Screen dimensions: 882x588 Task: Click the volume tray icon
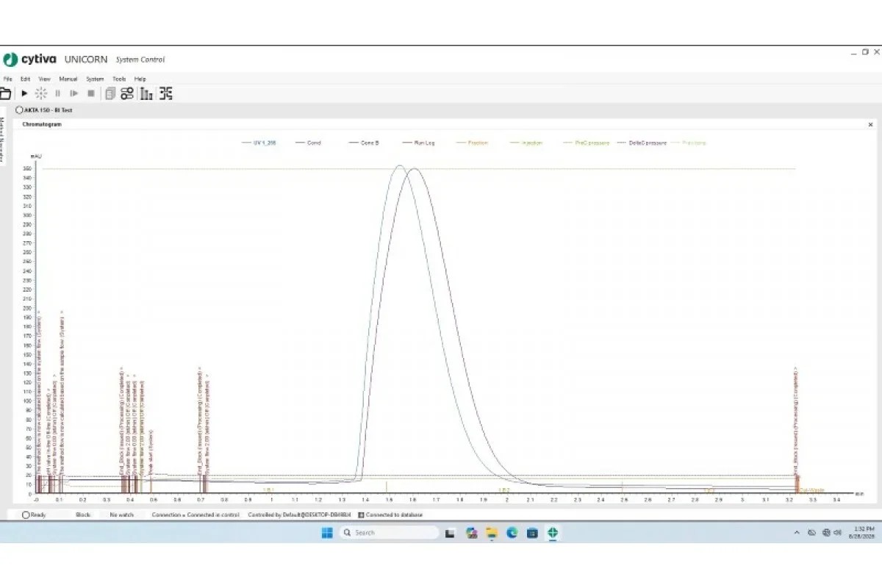(x=839, y=532)
